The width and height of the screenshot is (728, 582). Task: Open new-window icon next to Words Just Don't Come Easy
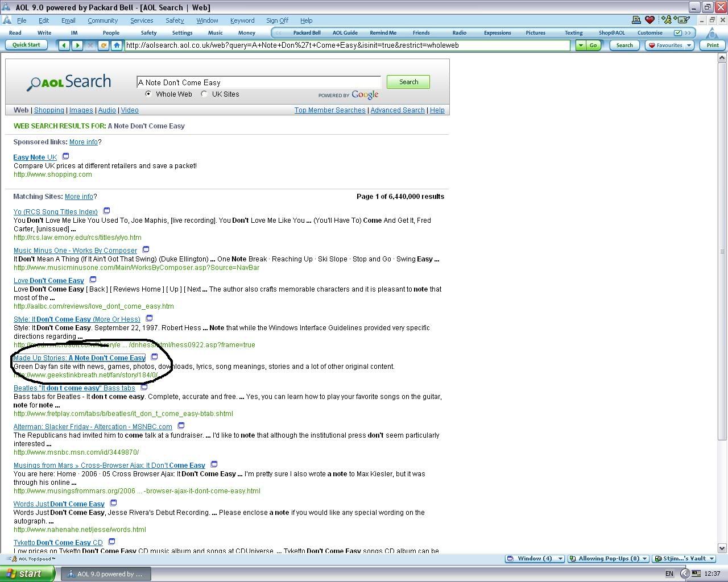tap(113, 503)
